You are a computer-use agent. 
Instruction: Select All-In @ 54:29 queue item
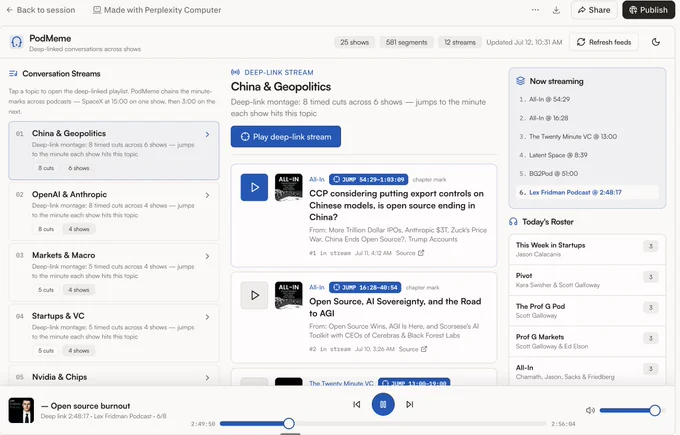pos(588,99)
